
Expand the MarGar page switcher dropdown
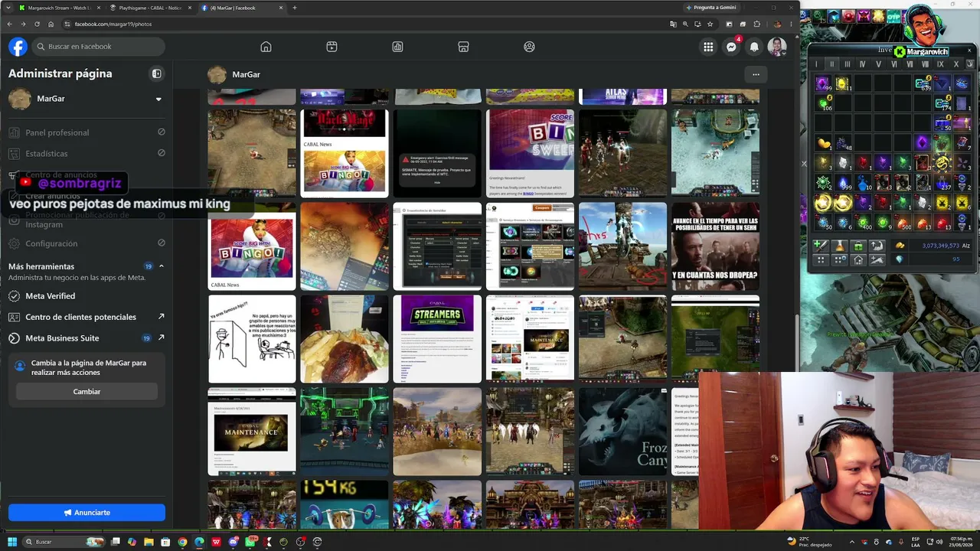(x=158, y=99)
